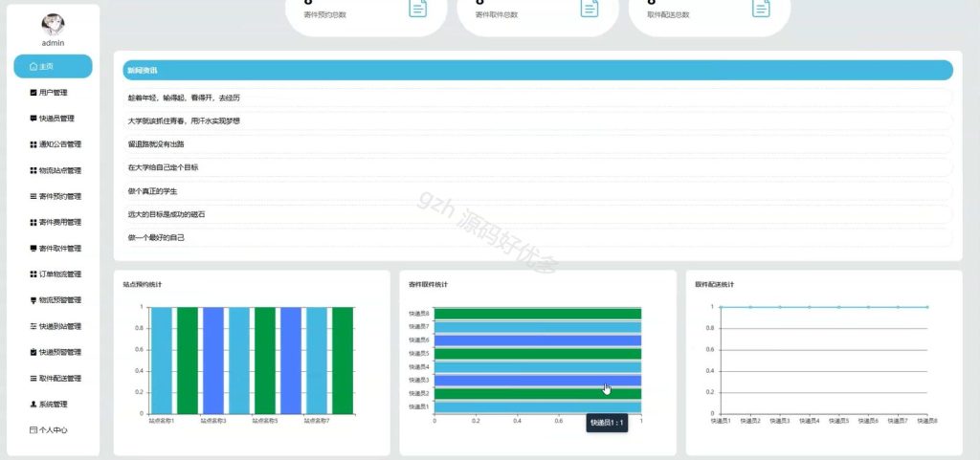Click the icon beside 快递到站管理
Screen dimensions: 980x460
pos(33,326)
